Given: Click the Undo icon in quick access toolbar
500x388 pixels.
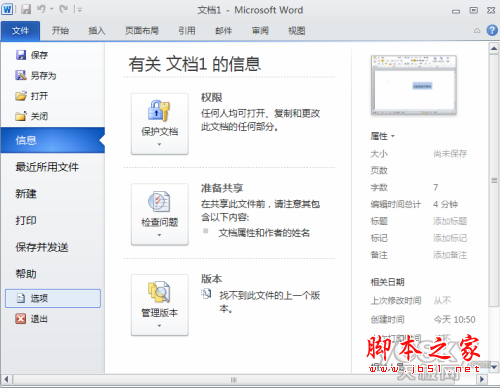Looking at the screenshot, I should pyautogui.click(x=41, y=9).
